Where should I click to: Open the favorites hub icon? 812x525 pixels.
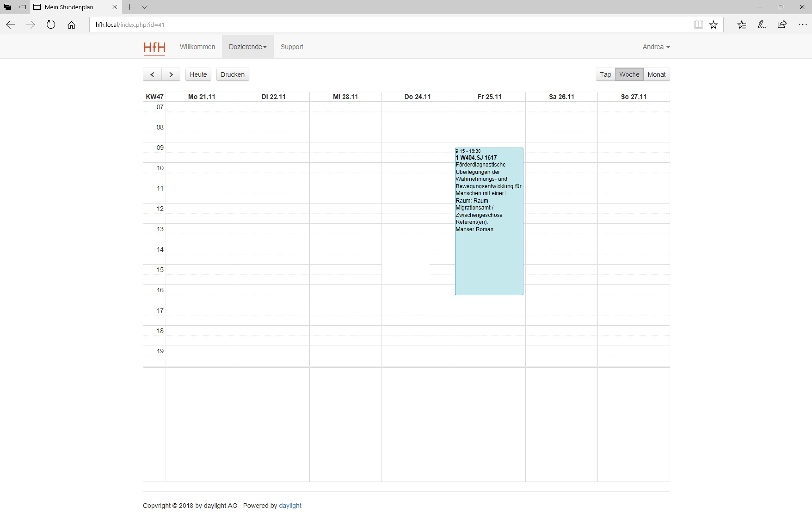(x=741, y=25)
